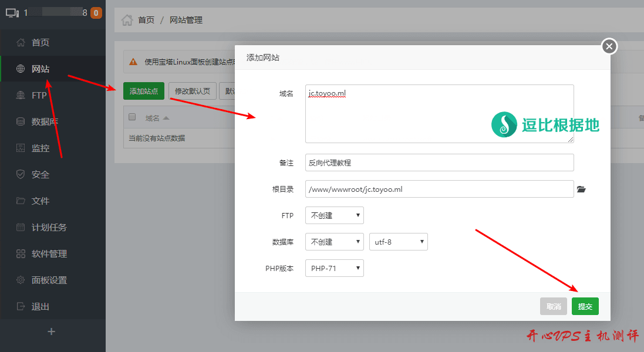
Task: Open the PHP版本 dropdown
Action: (334, 268)
